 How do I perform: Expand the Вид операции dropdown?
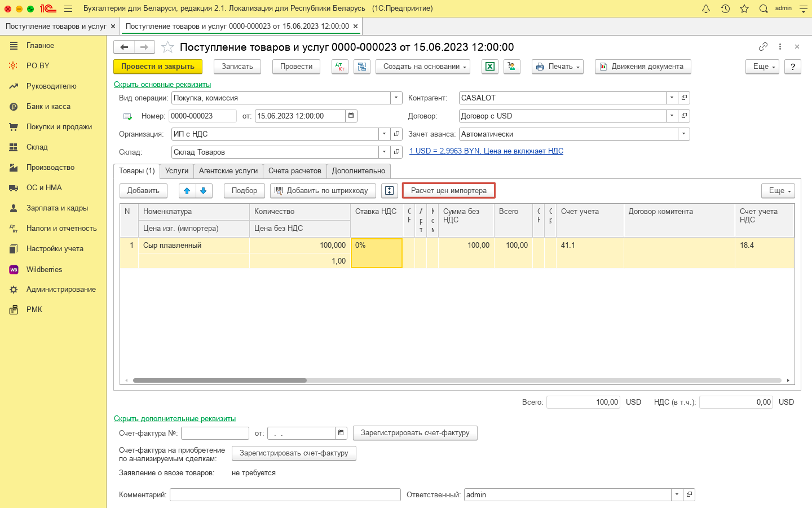click(x=396, y=98)
